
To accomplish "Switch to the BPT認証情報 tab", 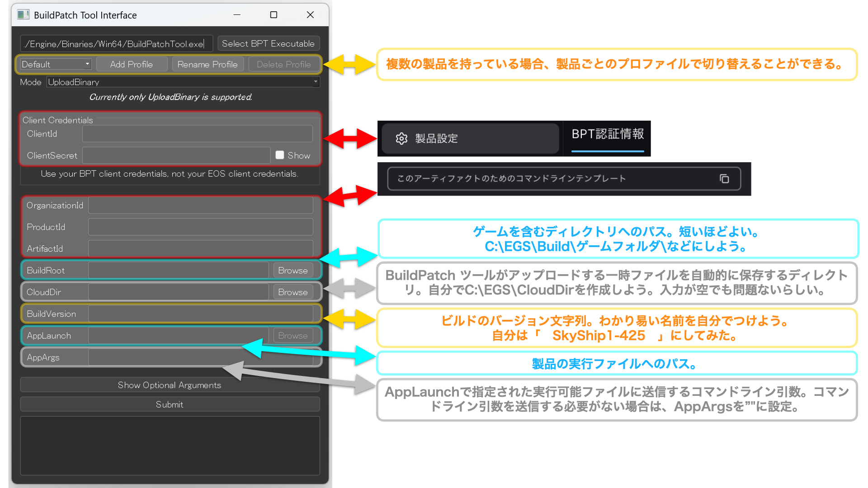I will click(x=608, y=134).
